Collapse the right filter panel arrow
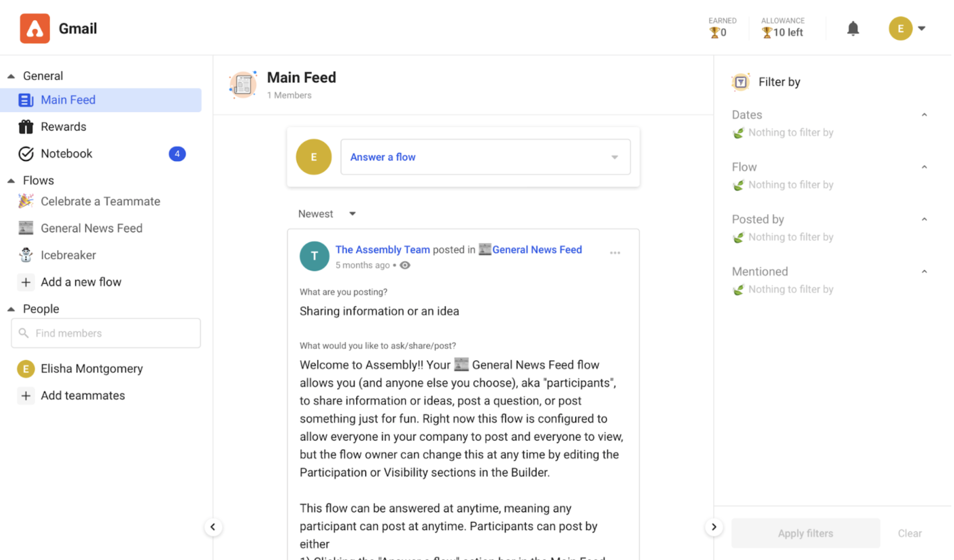Viewport: 954px width, 560px height. pos(715,527)
